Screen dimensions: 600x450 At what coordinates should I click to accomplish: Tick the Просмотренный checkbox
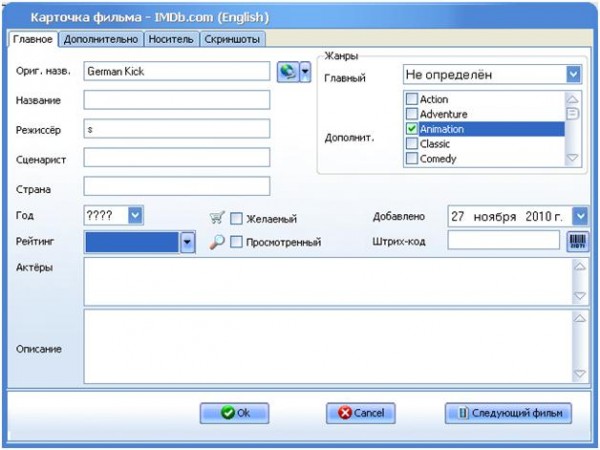(x=236, y=242)
